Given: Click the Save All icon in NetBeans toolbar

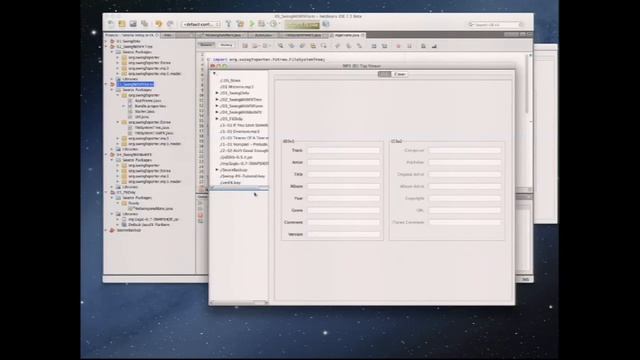Looking at the screenshot, I should click(x=144, y=24).
